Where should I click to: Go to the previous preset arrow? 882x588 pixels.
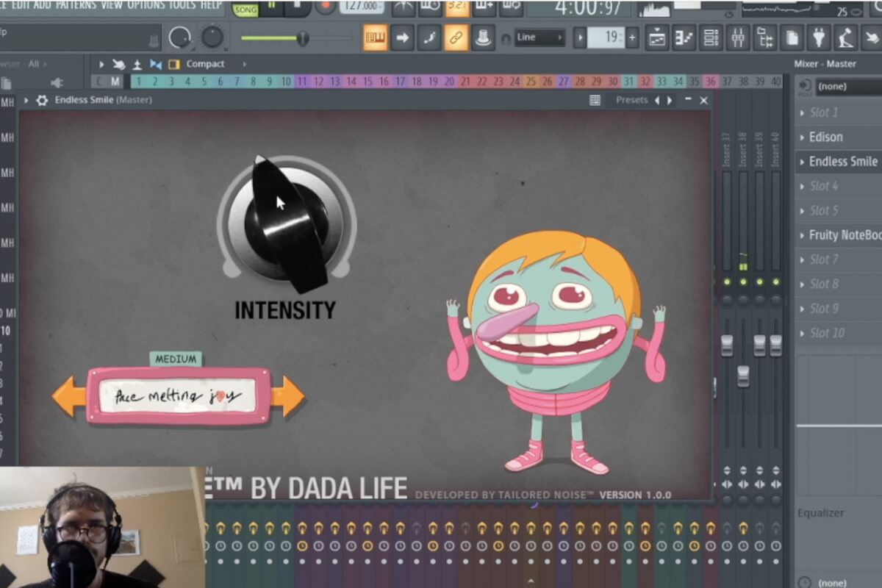tap(658, 100)
